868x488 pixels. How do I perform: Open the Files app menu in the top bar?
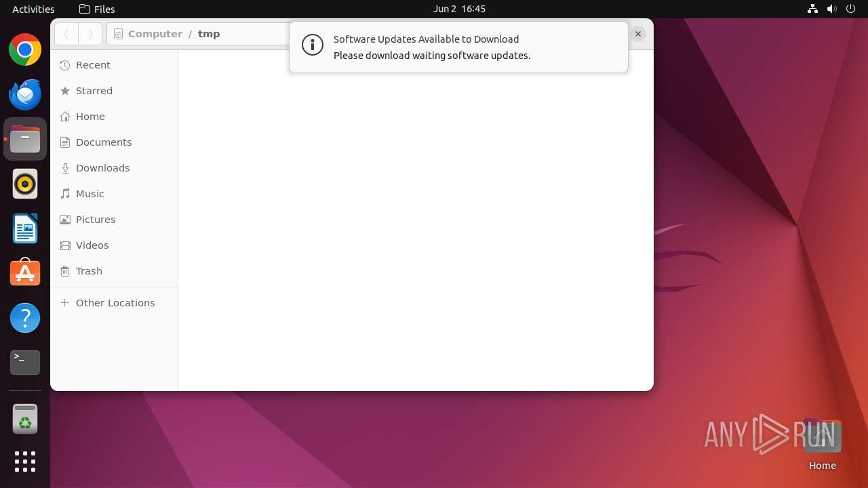(x=97, y=9)
